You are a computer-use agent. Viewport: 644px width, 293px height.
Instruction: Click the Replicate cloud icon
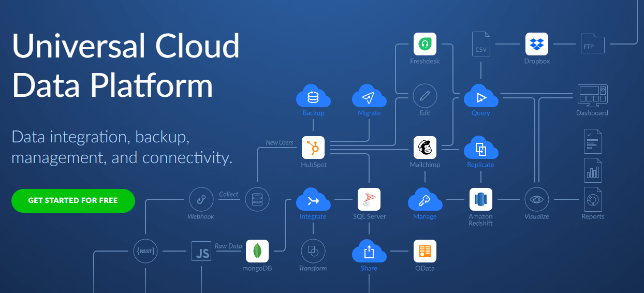coord(481,148)
